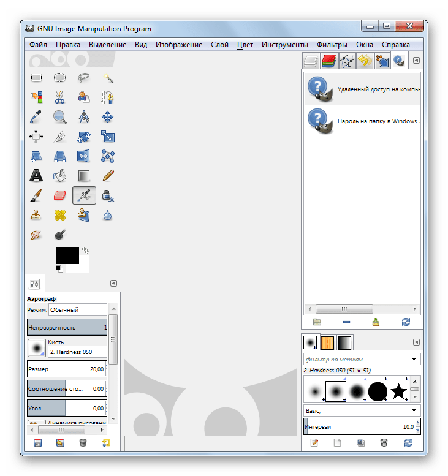Image resolution: width=448 pixels, height=476 pixels.
Task: Reset colors to default black and white
Action: (x=59, y=269)
